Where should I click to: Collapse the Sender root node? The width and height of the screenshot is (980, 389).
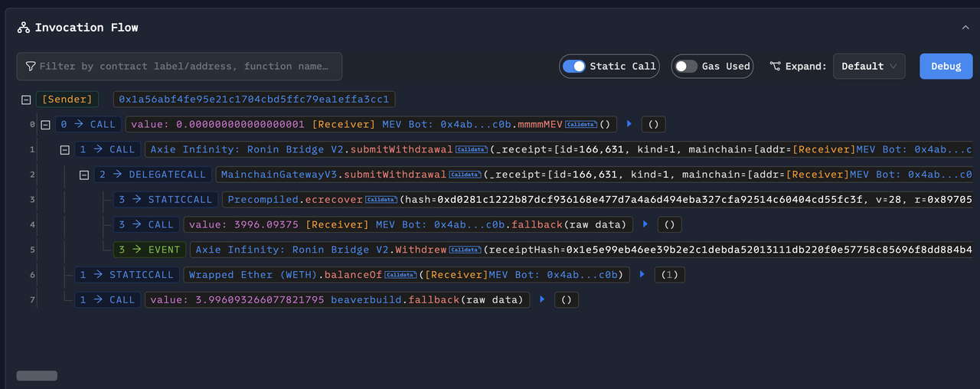tap(26, 100)
